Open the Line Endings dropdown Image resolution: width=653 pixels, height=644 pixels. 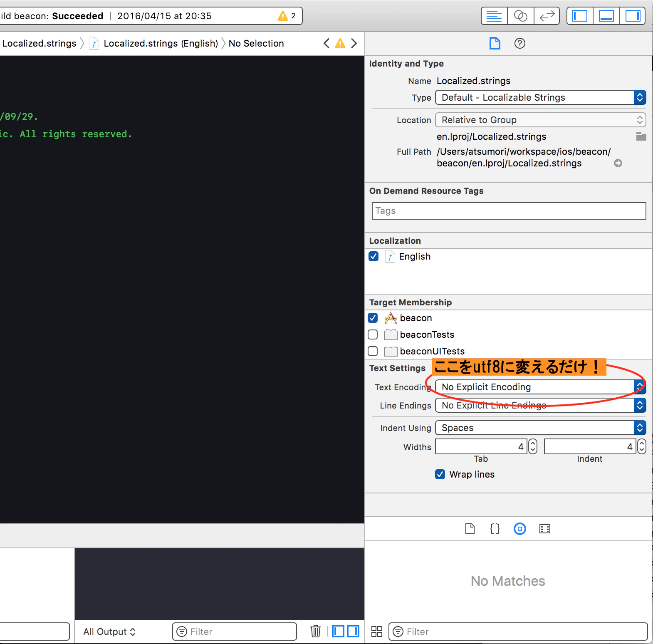click(540, 405)
